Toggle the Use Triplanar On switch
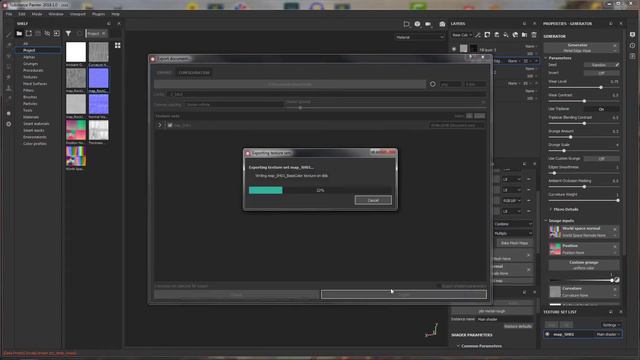This screenshot has height=360, width=640. (601, 109)
